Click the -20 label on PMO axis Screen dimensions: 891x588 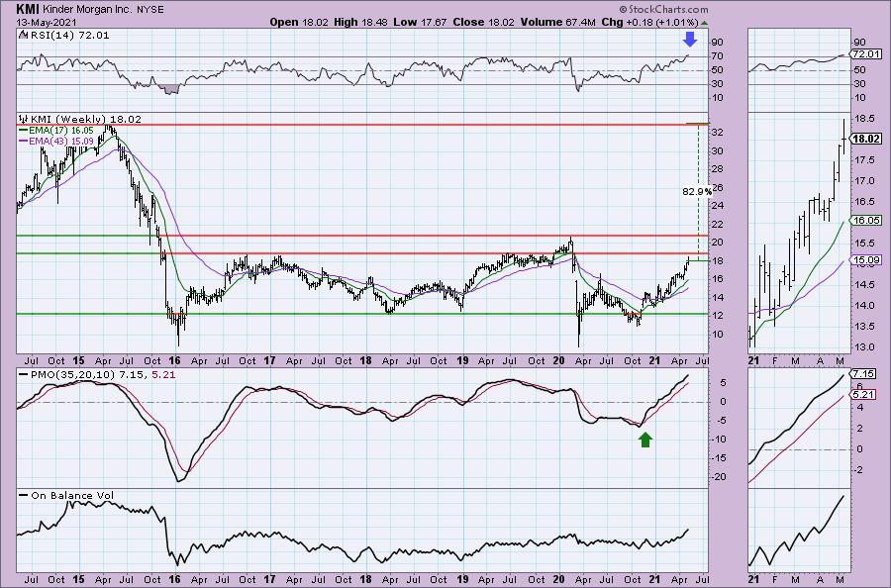pos(719,477)
